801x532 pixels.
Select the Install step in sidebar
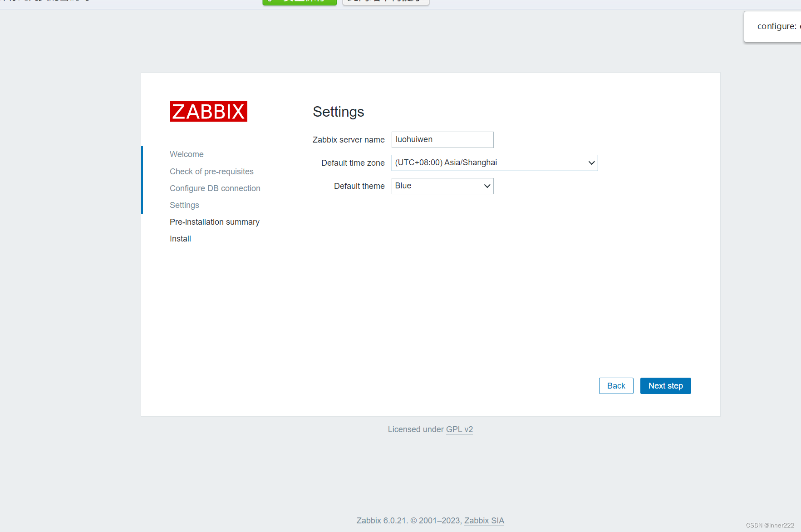coord(180,239)
